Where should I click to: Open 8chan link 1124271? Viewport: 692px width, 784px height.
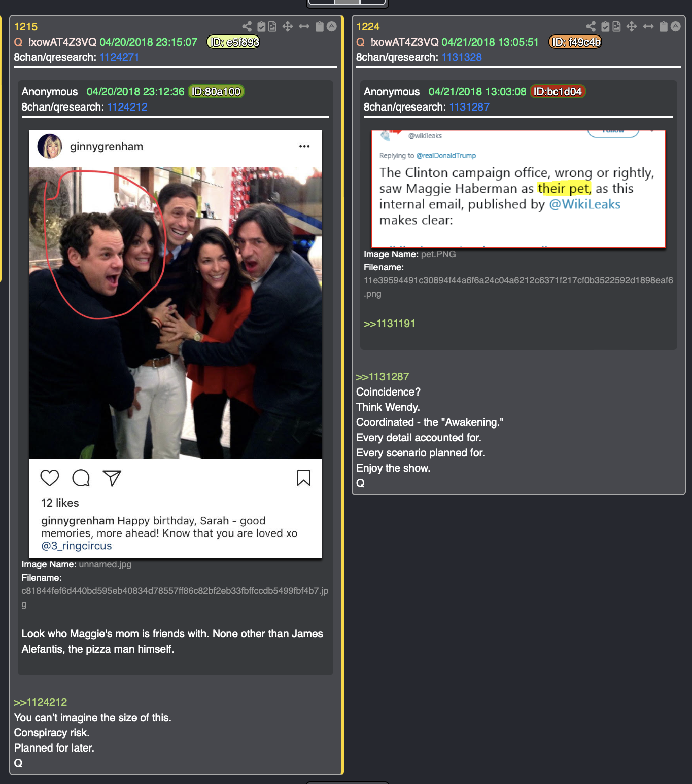click(119, 57)
